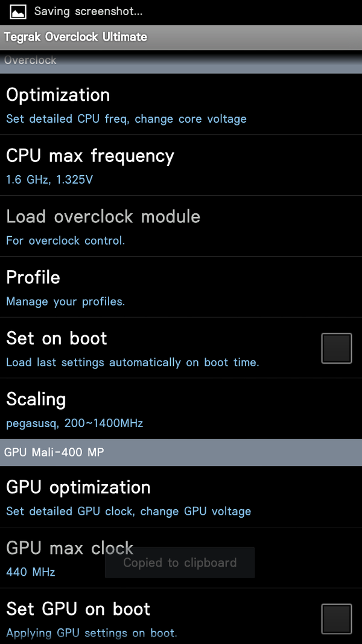Tap the Saving screenshot notification text

(88, 11)
